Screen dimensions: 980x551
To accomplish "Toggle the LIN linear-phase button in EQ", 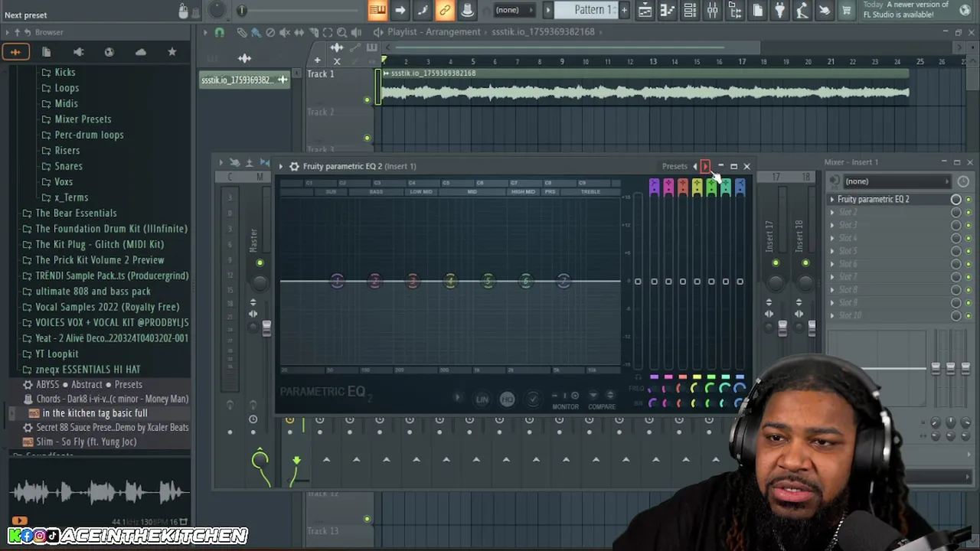I will point(482,399).
